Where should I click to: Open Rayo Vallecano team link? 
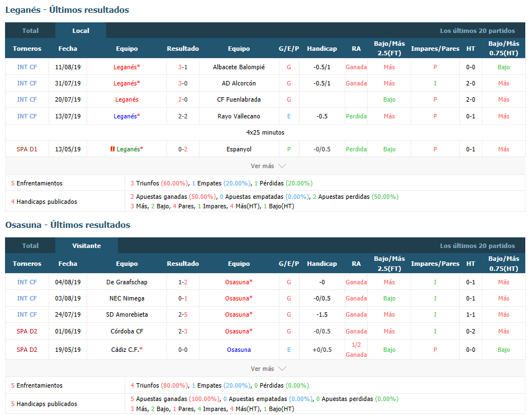tap(239, 116)
